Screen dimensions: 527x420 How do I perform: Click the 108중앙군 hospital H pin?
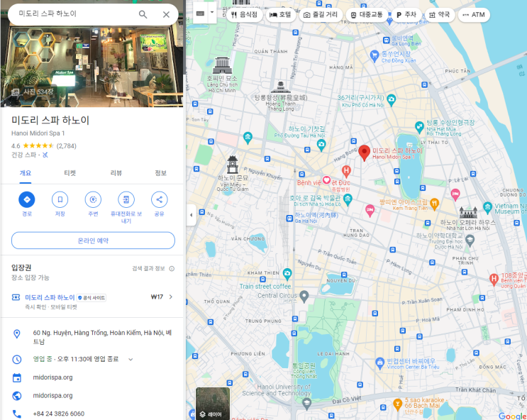click(494, 280)
